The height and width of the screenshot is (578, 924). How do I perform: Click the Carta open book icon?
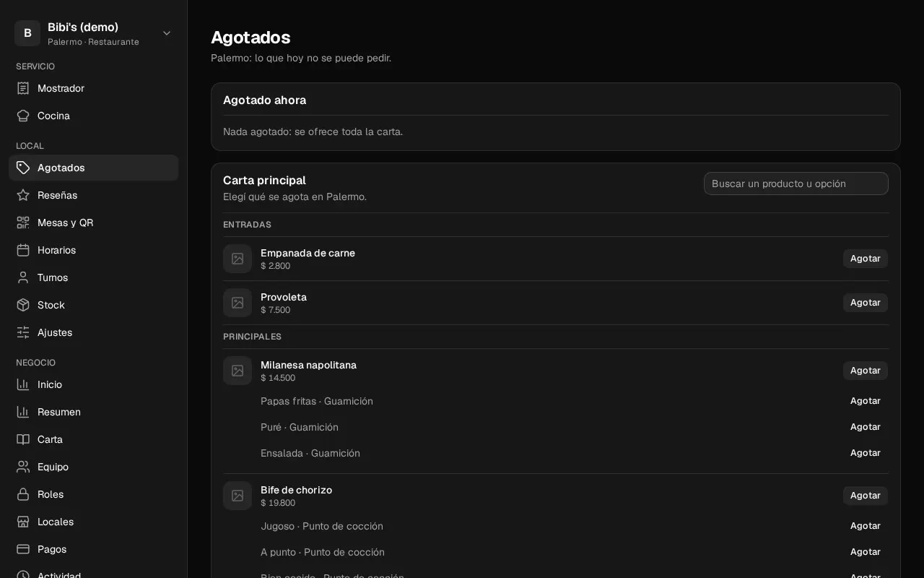(x=23, y=439)
